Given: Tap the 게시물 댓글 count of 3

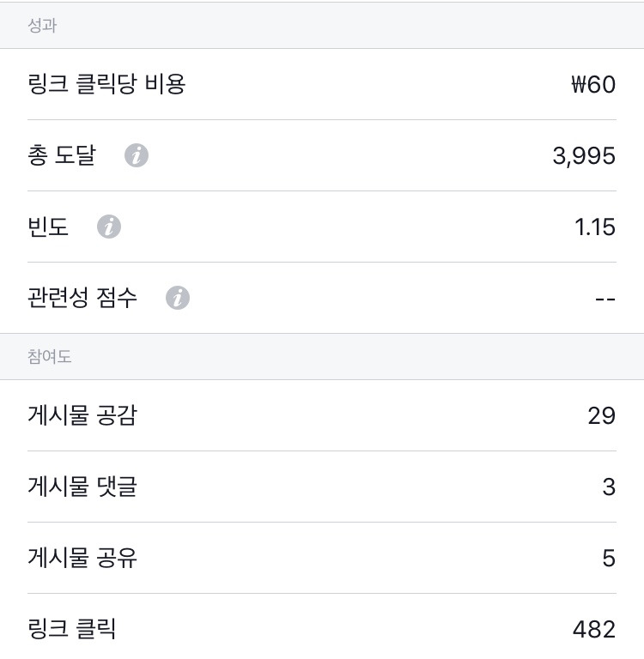Looking at the screenshot, I should click(x=609, y=487).
